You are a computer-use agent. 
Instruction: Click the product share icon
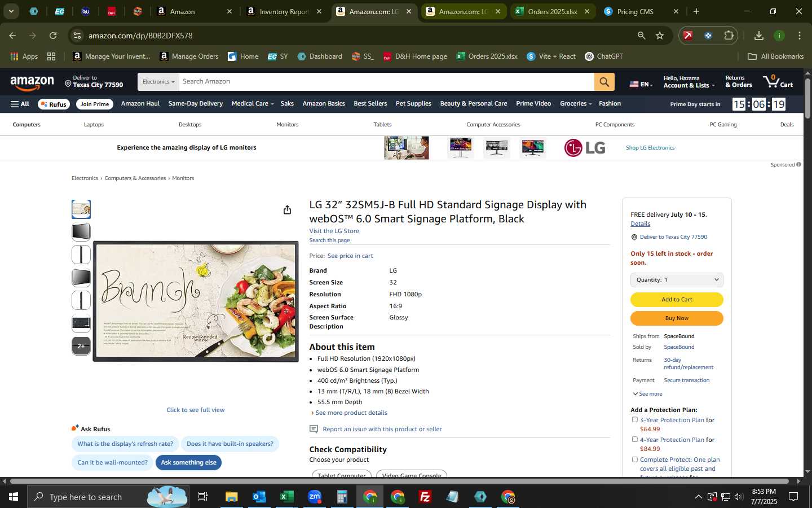pyautogui.click(x=287, y=210)
